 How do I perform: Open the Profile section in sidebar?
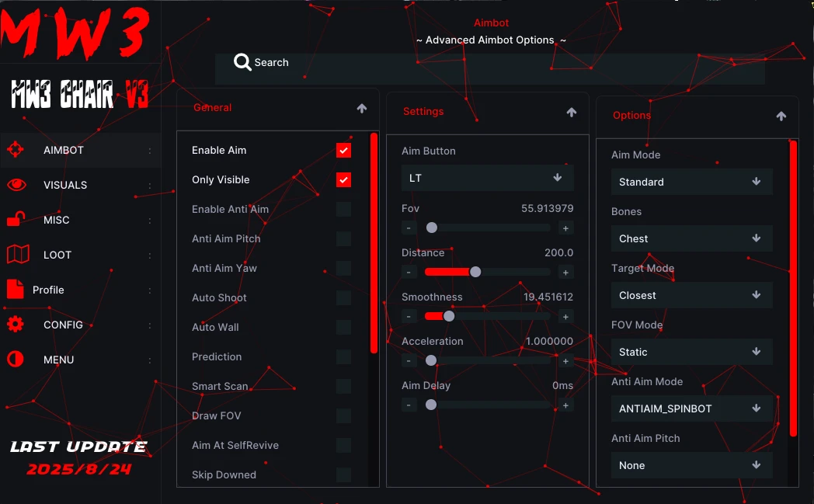tap(81, 290)
